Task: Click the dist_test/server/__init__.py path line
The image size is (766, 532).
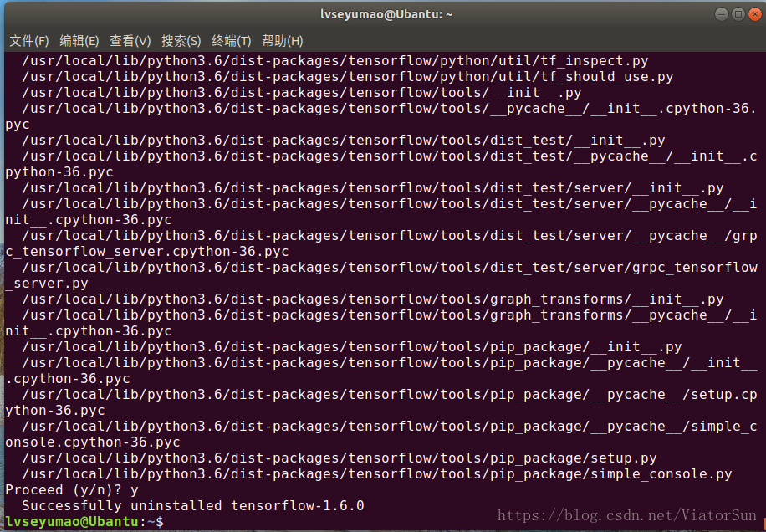Action: 373,188
